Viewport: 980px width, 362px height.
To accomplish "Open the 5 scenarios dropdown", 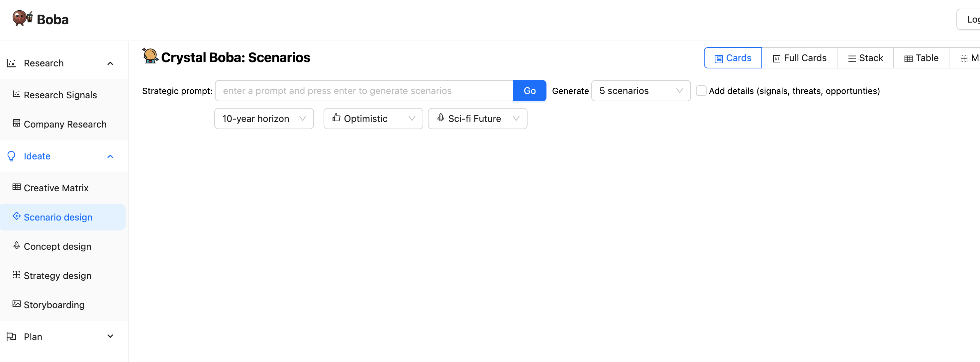I will (640, 91).
